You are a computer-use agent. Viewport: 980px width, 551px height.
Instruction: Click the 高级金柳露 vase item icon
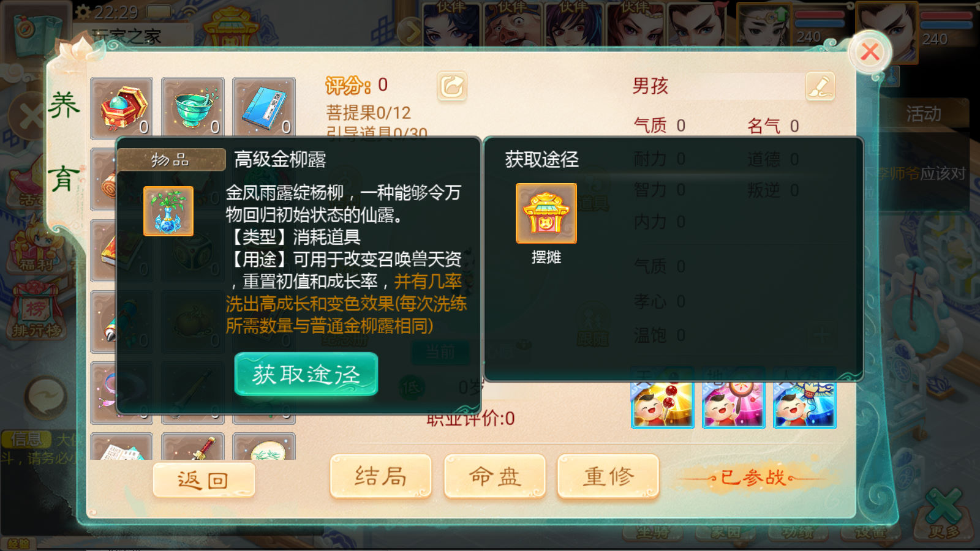(x=168, y=211)
